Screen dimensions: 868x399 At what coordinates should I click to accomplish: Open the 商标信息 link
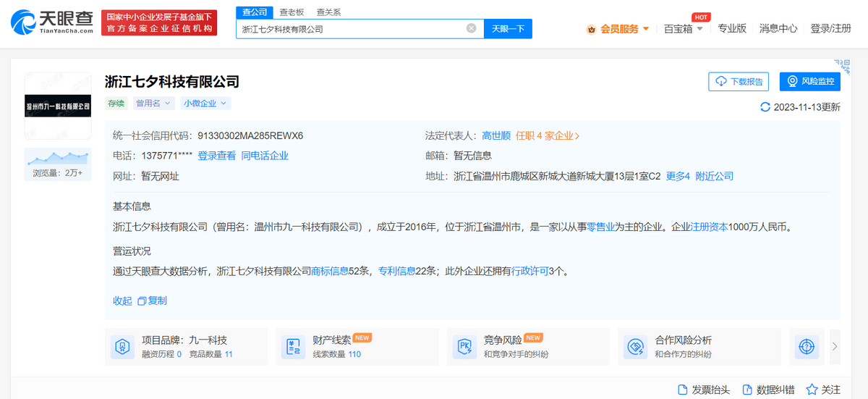tap(330, 271)
